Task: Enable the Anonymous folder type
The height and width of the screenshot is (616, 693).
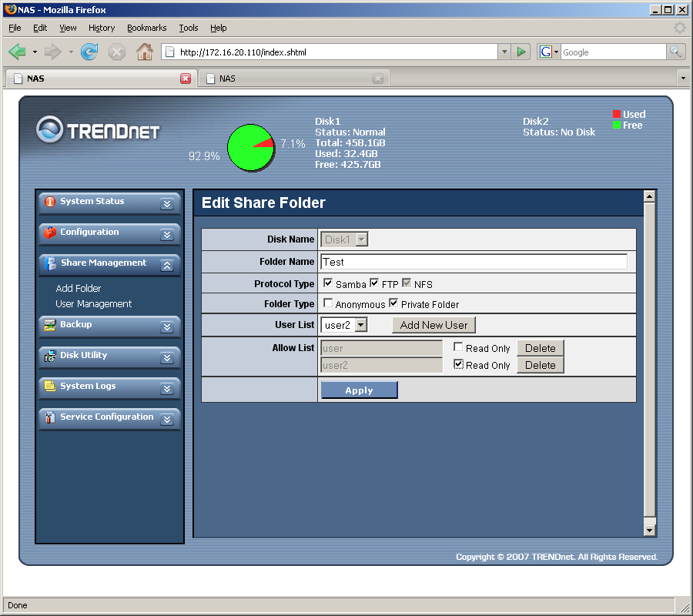Action: (328, 303)
